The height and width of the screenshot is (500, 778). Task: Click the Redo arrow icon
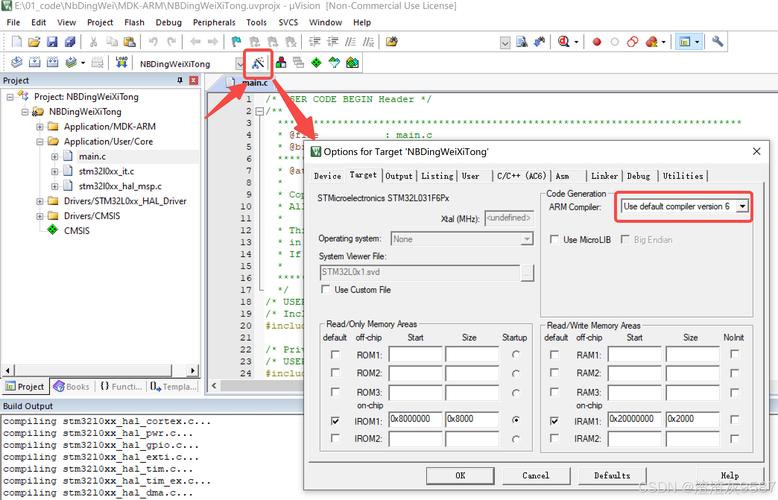click(172, 42)
